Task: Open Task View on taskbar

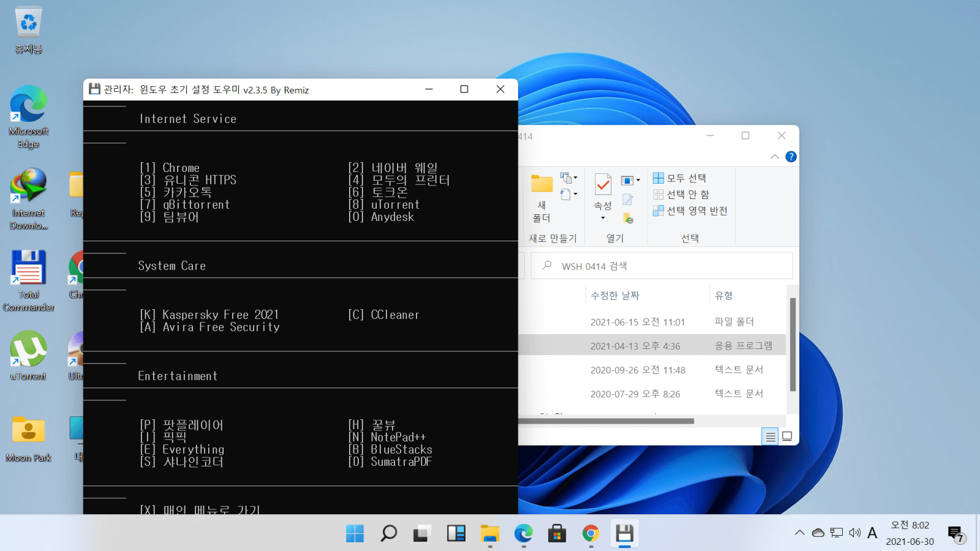Action: click(421, 533)
